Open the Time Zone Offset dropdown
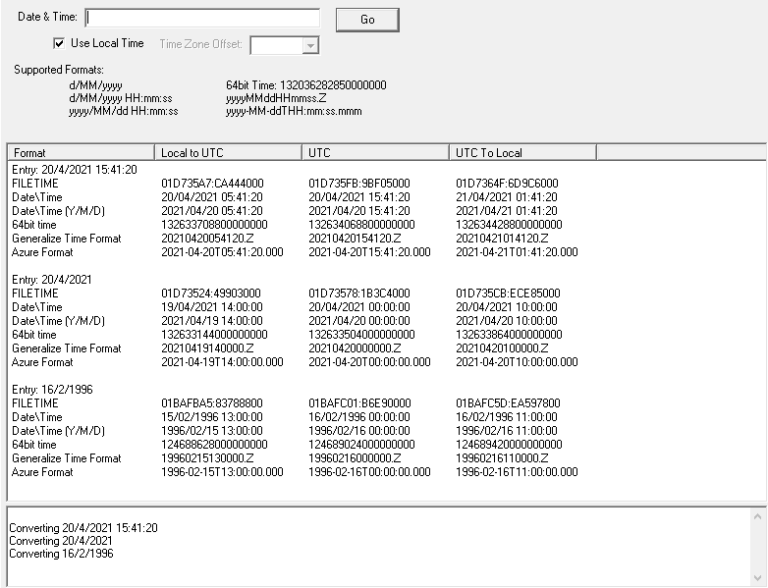 click(310, 46)
